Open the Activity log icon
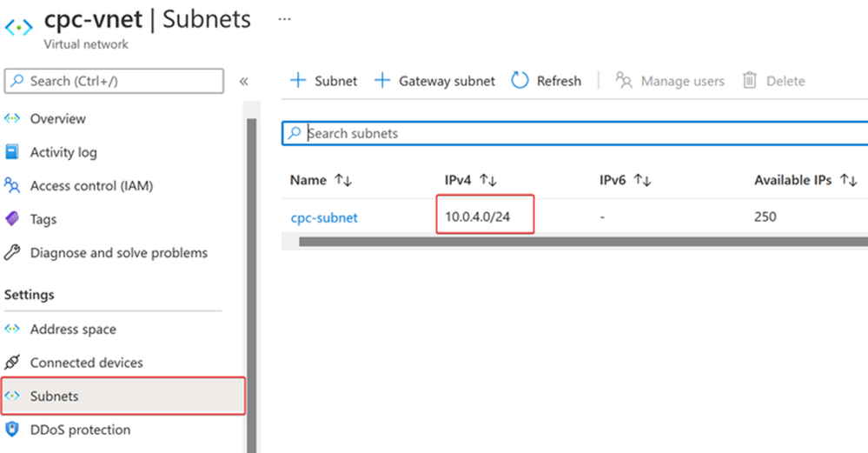Screen dimensions: 868x453 tap(11, 152)
